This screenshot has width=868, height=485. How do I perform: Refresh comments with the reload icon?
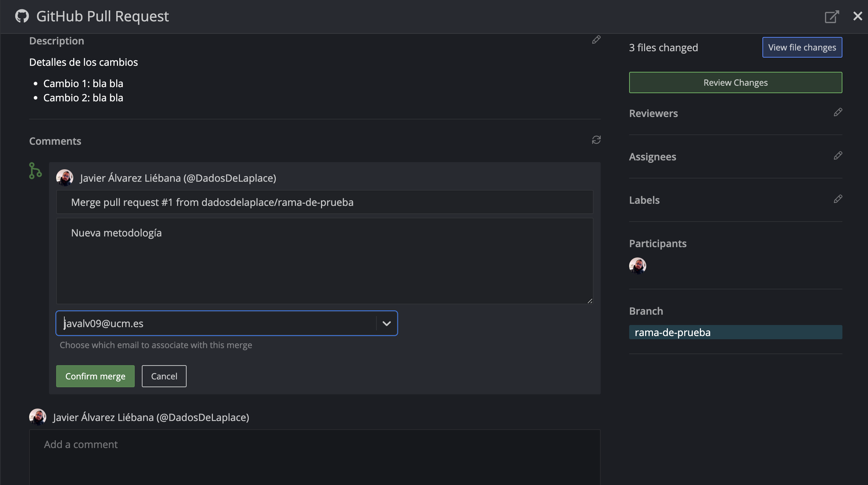[596, 140]
